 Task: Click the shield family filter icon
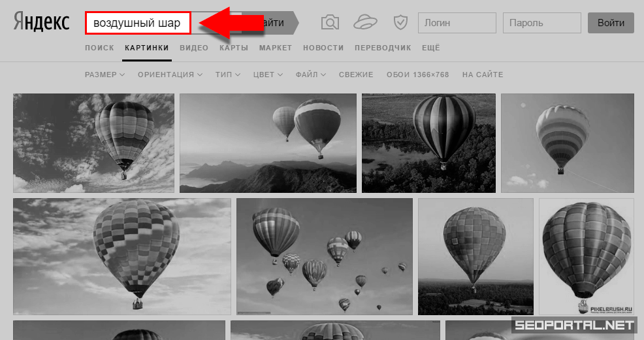(x=400, y=23)
